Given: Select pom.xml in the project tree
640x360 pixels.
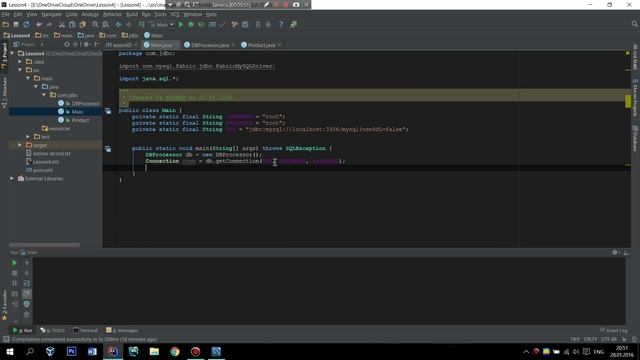Looking at the screenshot, I should point(39,170).
